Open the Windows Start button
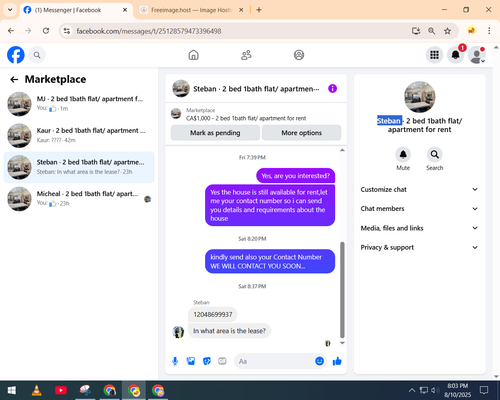The image size is (500, 400). [x=12, y=390]
